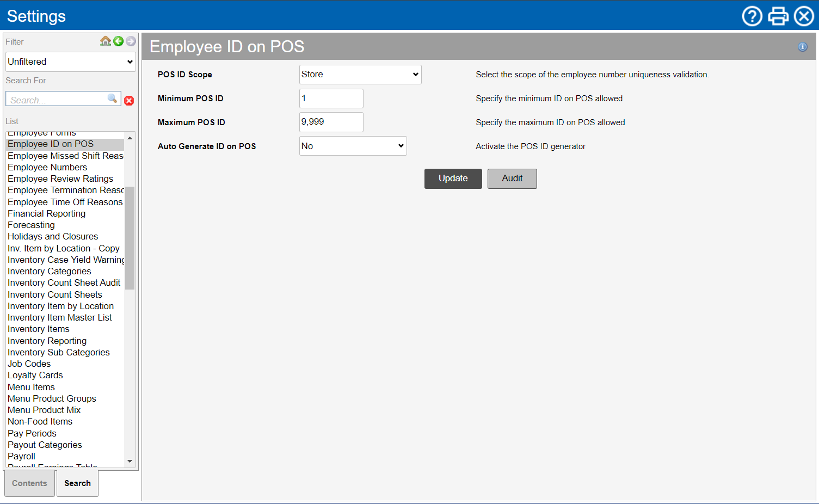819x504 pixels.
Task: Switch to the Search tab
Action: click(x=77, y=483)
